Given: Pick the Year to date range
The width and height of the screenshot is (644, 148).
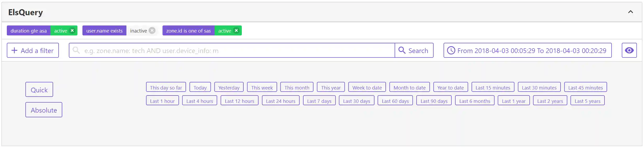Looking at the screenshot, I should tap(450, 87).
